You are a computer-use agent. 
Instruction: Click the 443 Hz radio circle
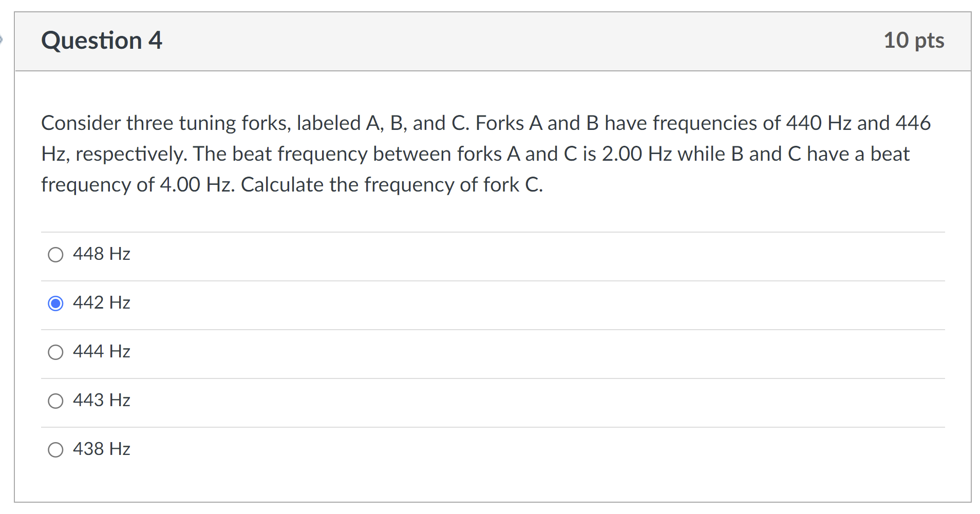click(55, 401)
